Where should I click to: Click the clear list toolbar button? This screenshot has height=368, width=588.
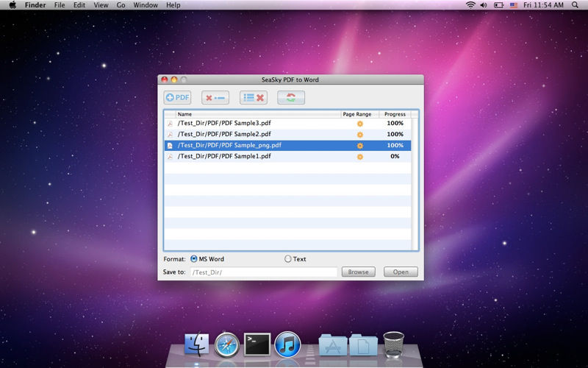(x=254, y=98)
